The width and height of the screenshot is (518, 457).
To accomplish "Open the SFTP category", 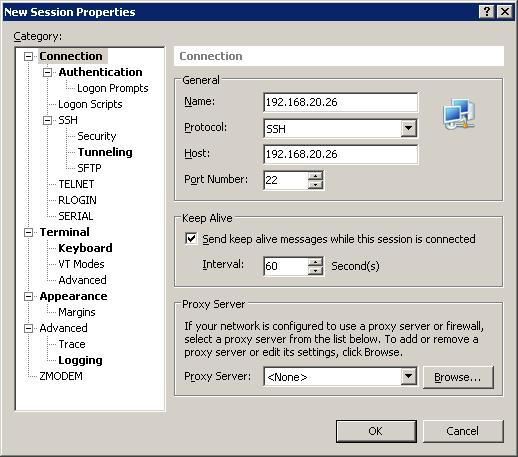I will (89, 168).
